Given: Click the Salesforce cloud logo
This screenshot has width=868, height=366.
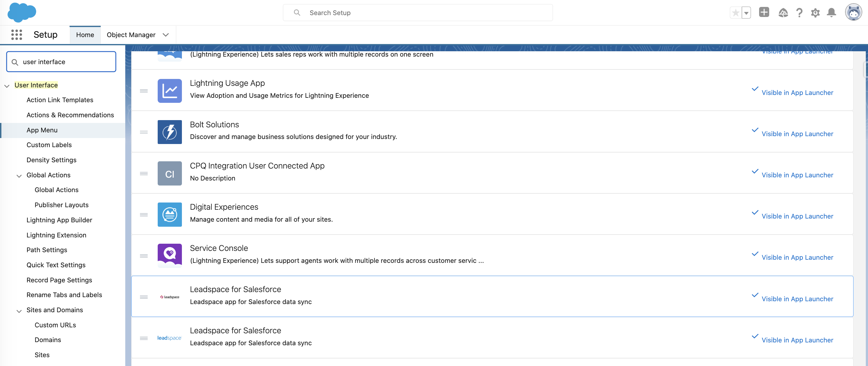Looking at the screenshot, I should (x=22, y=13).
